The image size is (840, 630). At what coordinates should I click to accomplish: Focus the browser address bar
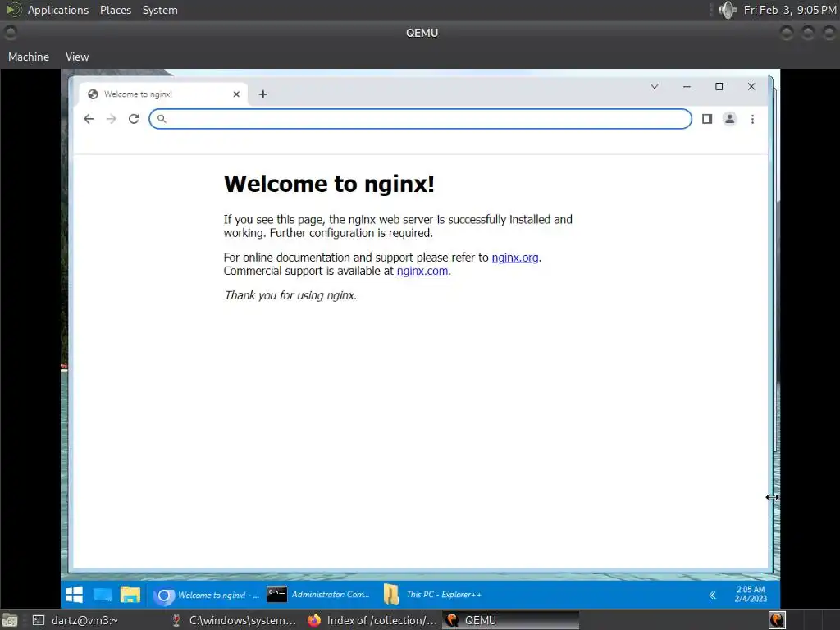point(421,119)
